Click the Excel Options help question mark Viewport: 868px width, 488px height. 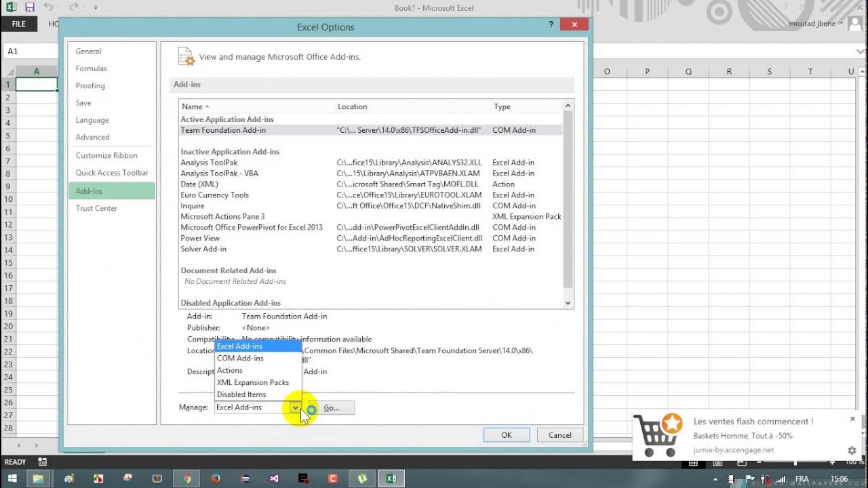pyautogui.click(x=551, y=24)
